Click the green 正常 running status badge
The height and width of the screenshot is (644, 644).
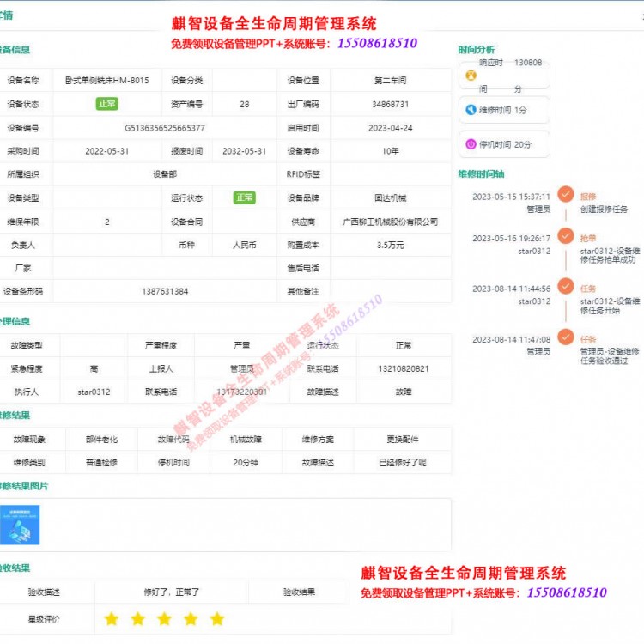(x=245, y=197)
